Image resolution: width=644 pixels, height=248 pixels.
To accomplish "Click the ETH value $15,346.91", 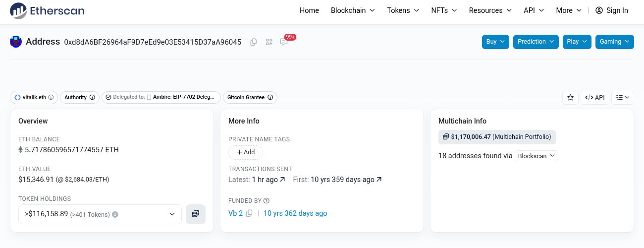I will click(36, 179).
